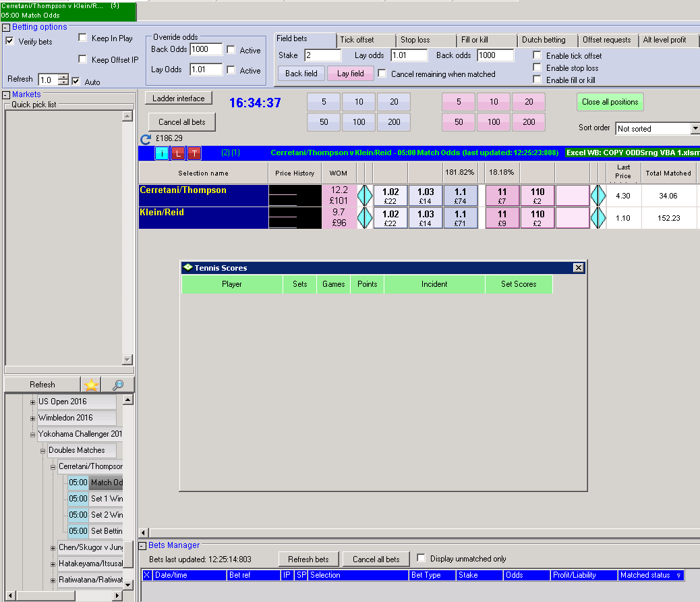Check Display unmatched only option
Screen dimensions: 700x602
pos(421,557)
